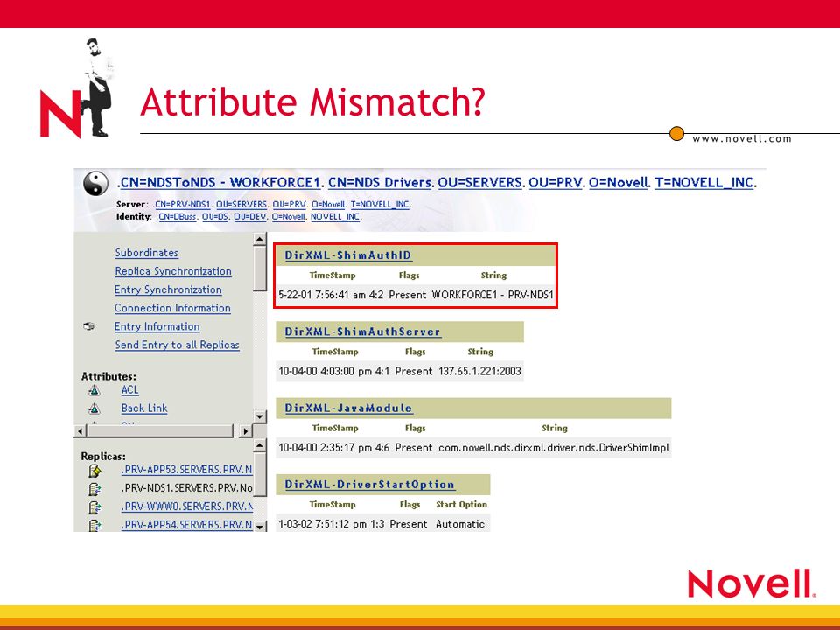Click .PRV-NDS1.SERVERS replica text
Viewport: 840px width, 630px height.
[187, 488]
